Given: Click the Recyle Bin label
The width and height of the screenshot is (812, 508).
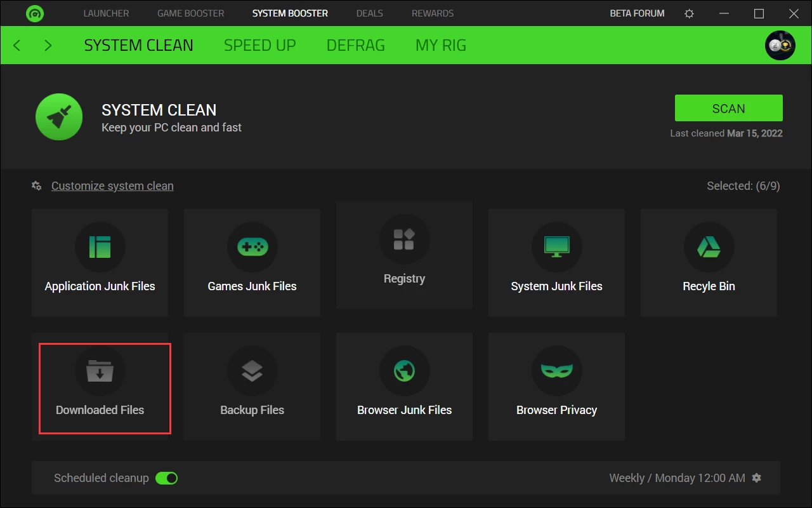Looking at the screenshot, I should (709, 286).
